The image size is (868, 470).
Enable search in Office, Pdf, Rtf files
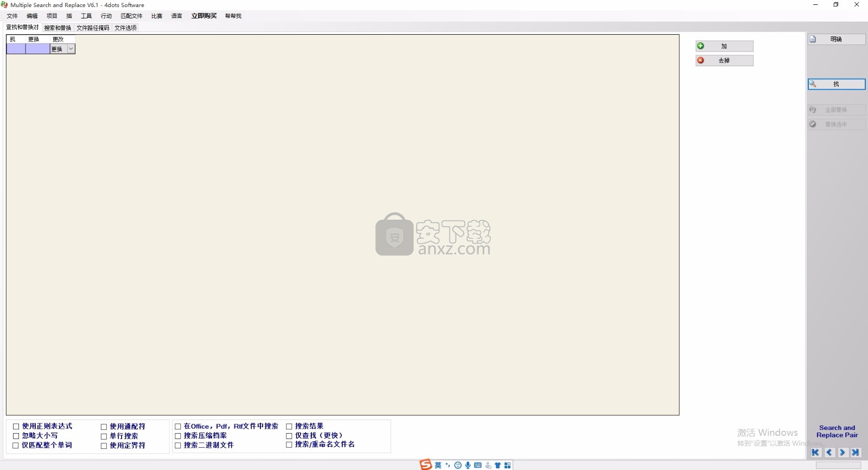178,427
